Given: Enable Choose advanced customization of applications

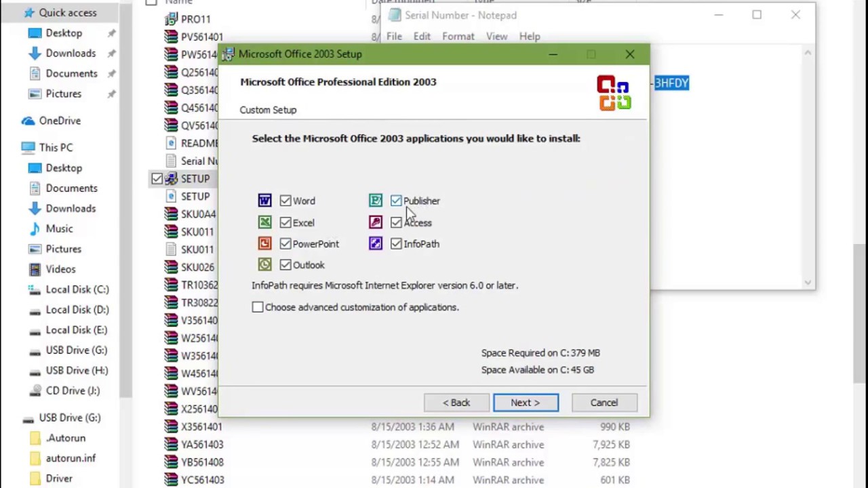Looking at the screenshot, I should pyautogui.click(x=258, y=307).
